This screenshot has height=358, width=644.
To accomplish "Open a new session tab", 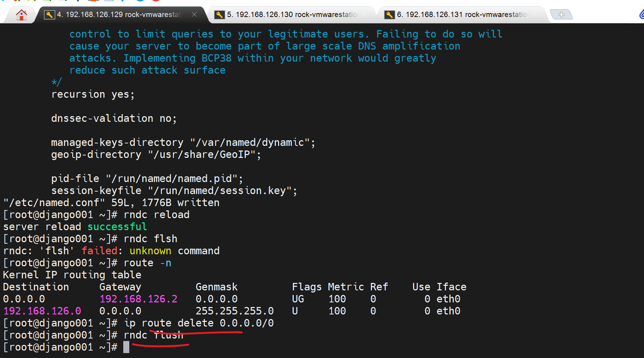I will coord(561,15).
